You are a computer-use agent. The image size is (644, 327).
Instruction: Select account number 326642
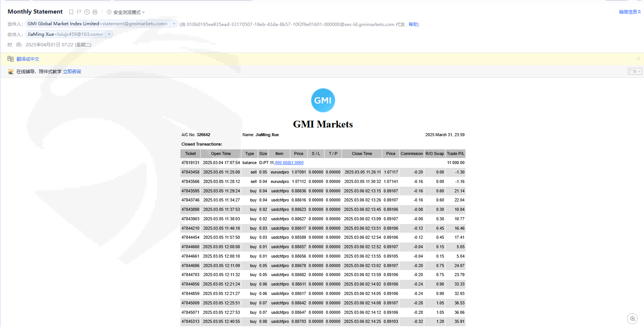click(203, 135)
